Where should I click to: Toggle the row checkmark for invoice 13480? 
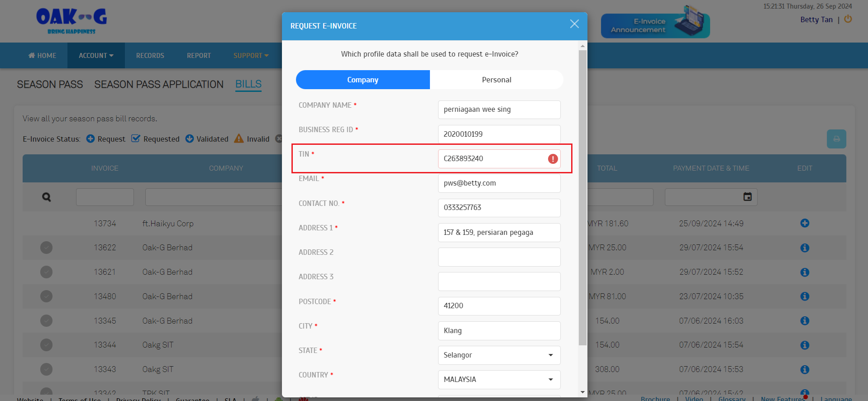tap(46, 296)
